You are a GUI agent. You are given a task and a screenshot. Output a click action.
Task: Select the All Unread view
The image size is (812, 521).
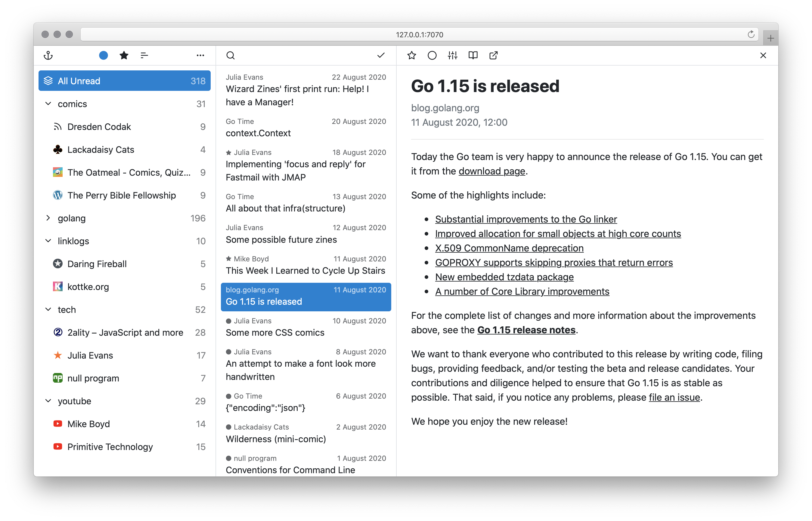point(124,81)
